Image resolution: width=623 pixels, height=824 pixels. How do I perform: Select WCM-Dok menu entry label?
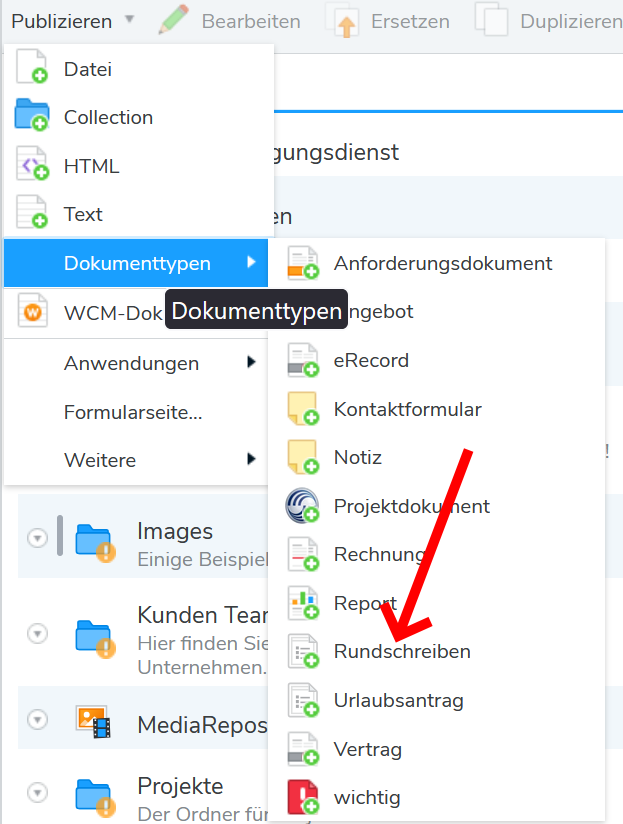point(113,313)
